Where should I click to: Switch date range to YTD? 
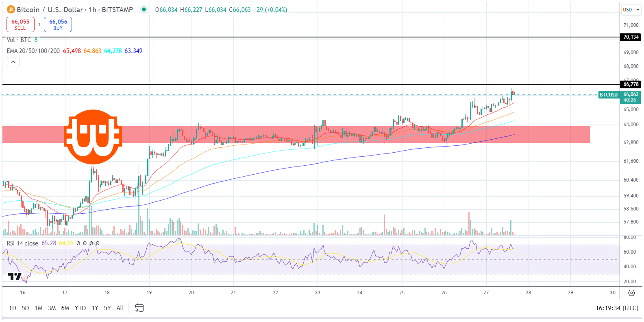pyautogui.click(x=80, y=308)
